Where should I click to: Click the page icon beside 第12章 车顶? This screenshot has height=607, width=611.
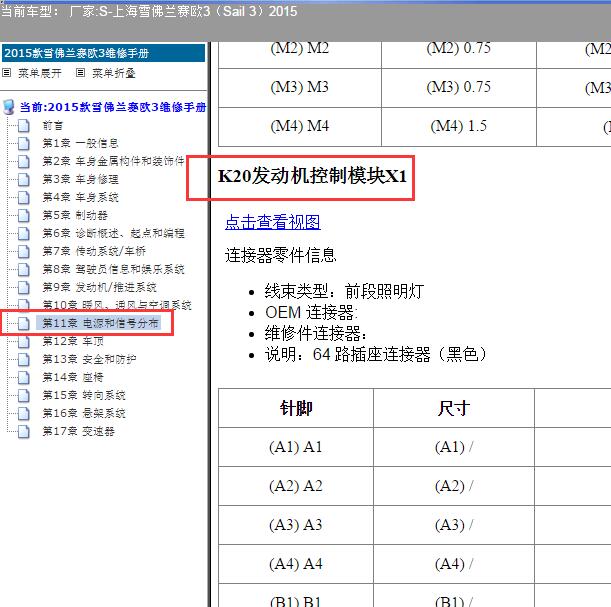click(x=24, y=341)
